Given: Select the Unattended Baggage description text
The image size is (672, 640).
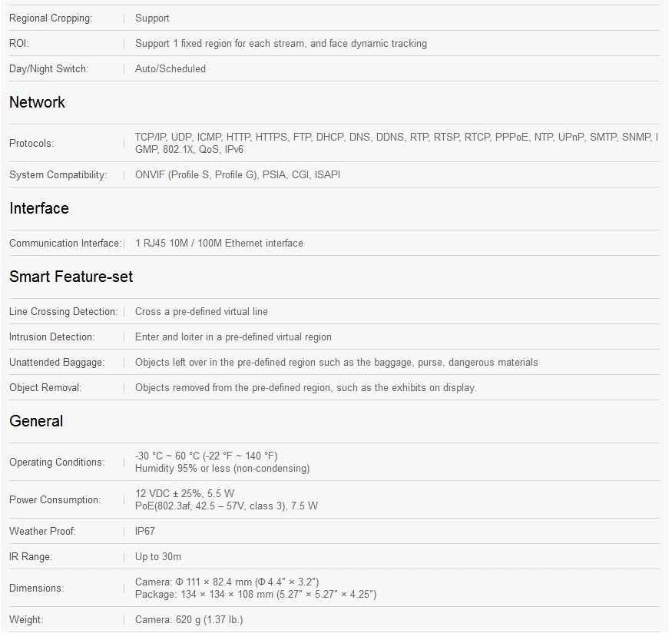Looking at the screenshot, I should [336, 363].
